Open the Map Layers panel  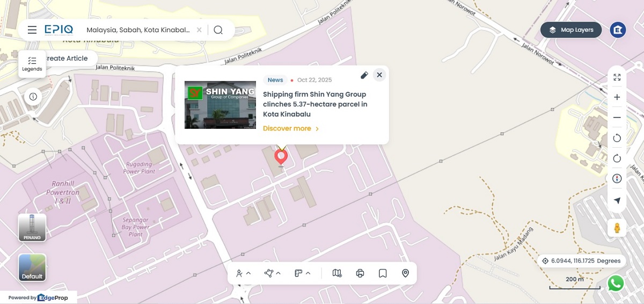pyautogui.click(x=570, y=30)
